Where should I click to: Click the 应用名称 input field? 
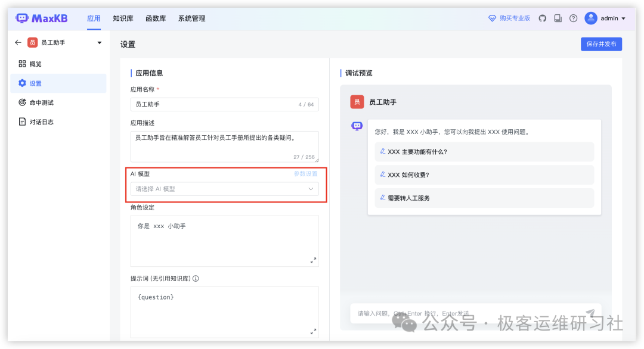(x=215, y=104)
